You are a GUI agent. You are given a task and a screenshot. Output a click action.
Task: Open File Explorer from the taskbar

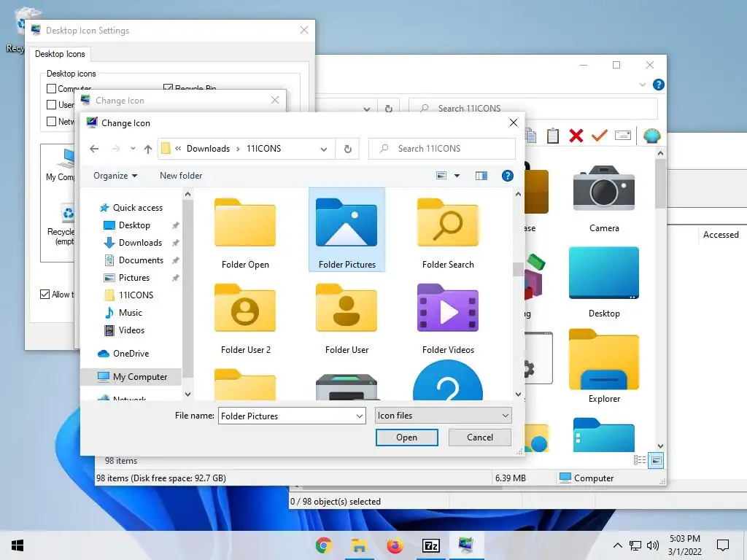359,545
